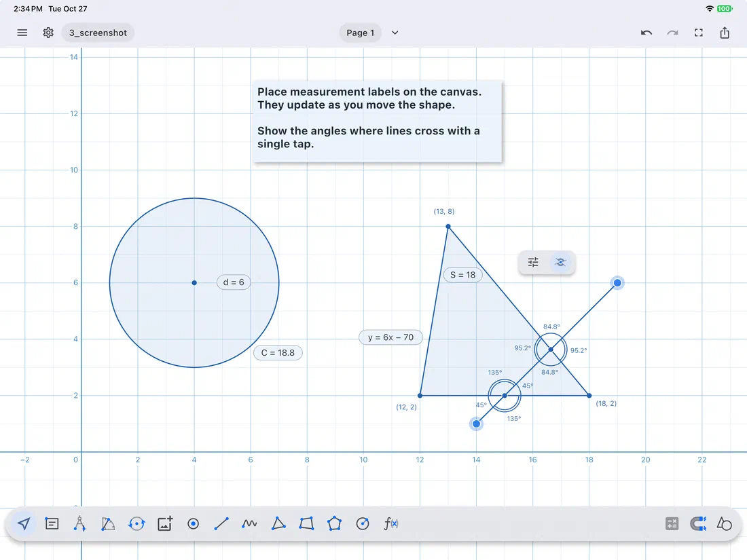Select the line segment tool
Screen dimensions: 747x560
click(x=221, y=524)
